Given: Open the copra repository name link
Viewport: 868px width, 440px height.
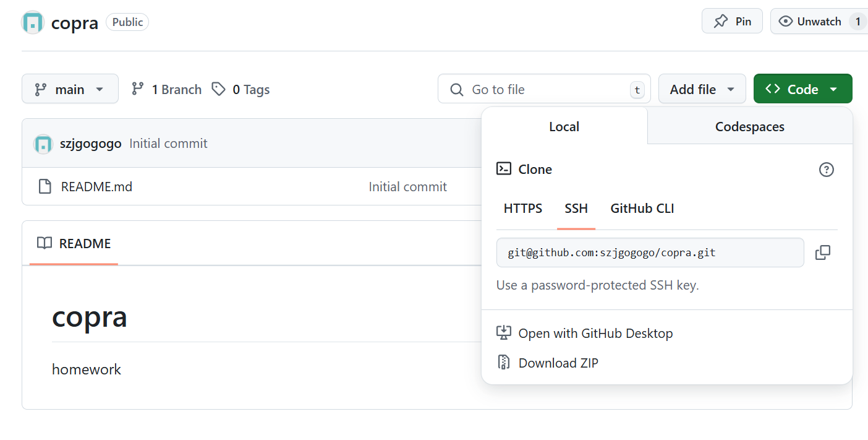Looking at the screenshot, I should (75, 23).
